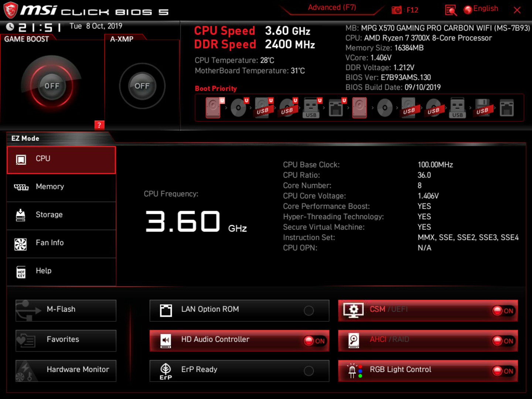Turn off the HD Audio Controller
Screen dimensions: 532x399
point(314,341)
